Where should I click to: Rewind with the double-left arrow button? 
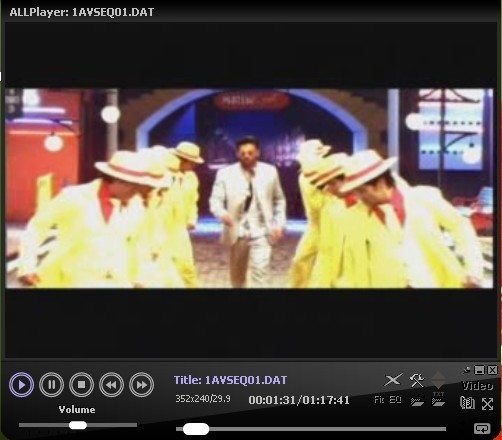point(111,385)
